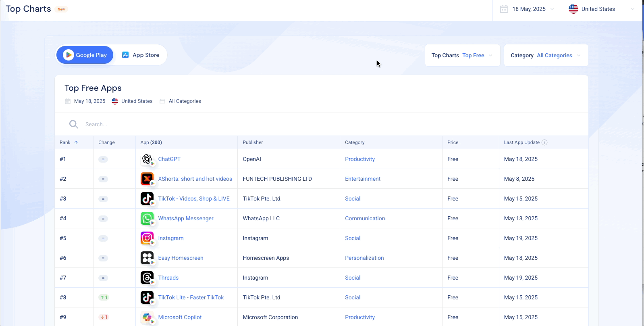
Task: Click the Instagram app icon in row #5
Action: (147, 238)
